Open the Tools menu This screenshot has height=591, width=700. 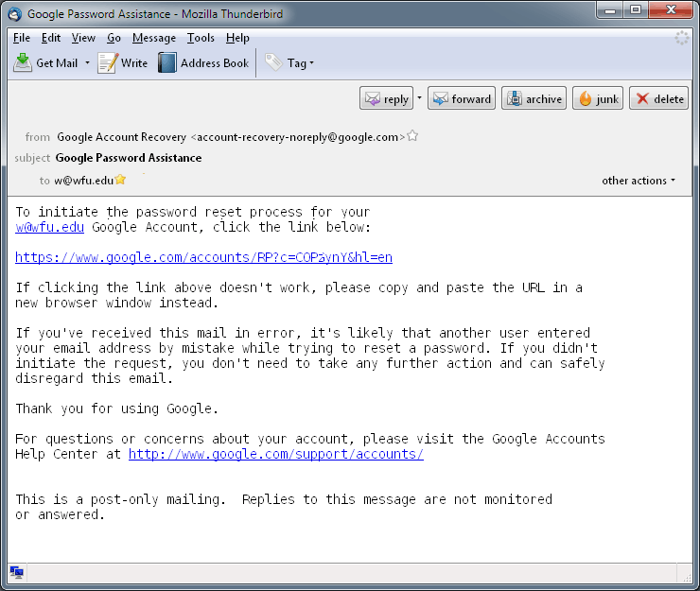201,38
